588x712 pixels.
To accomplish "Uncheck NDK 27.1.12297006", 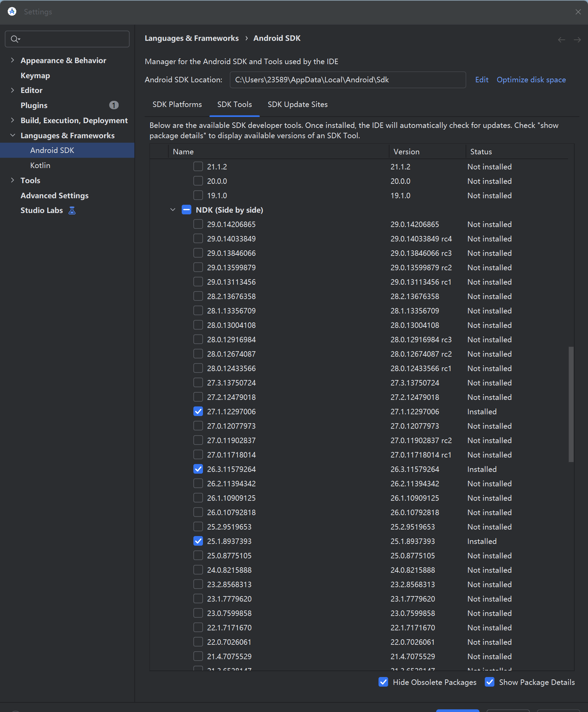I will pyautogui.click(x=198, y=412).
